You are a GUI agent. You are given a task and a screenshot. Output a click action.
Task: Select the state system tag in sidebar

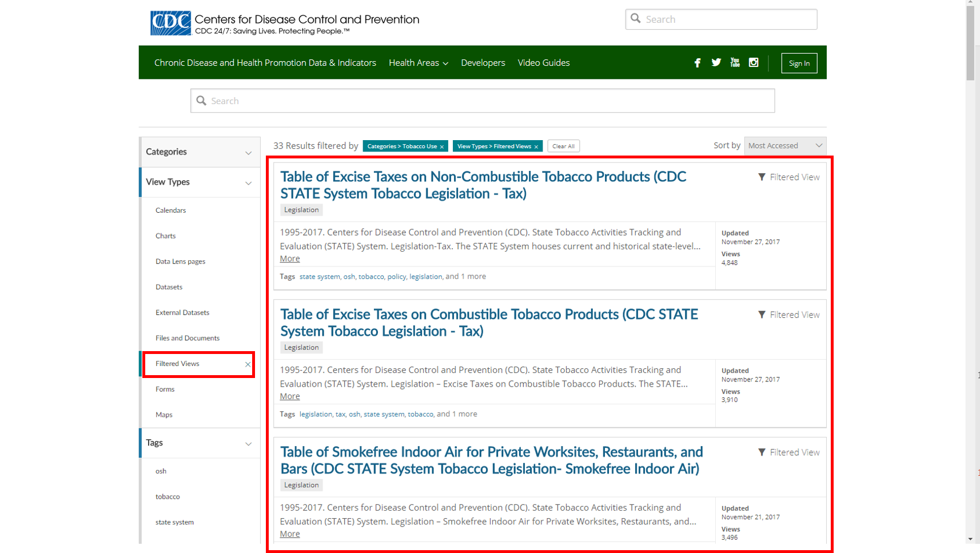click(174, 522)
